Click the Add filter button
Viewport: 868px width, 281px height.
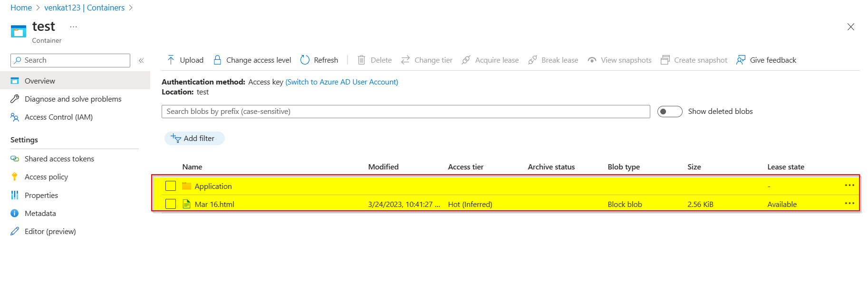tap(194, 138)
